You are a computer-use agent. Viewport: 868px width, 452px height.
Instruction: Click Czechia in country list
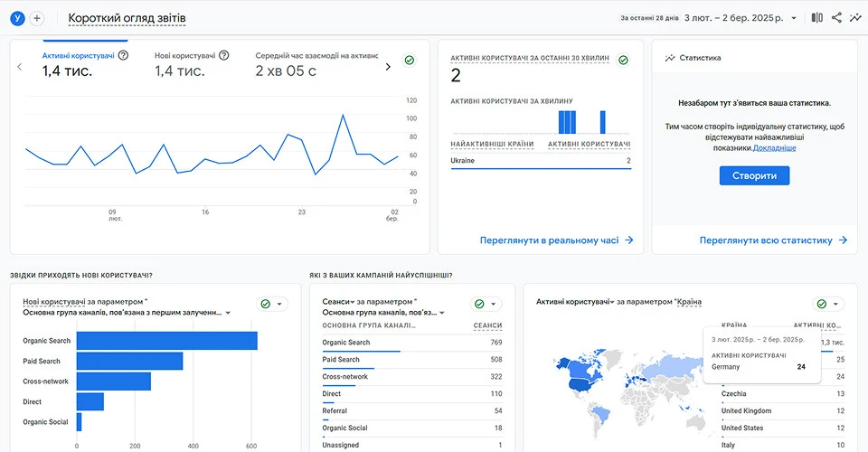(733, 394)
